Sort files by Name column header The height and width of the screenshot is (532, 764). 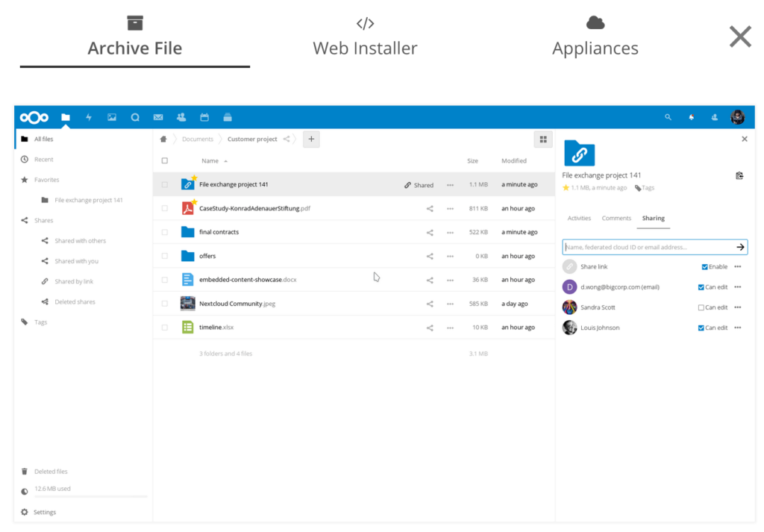pos(210,160)
